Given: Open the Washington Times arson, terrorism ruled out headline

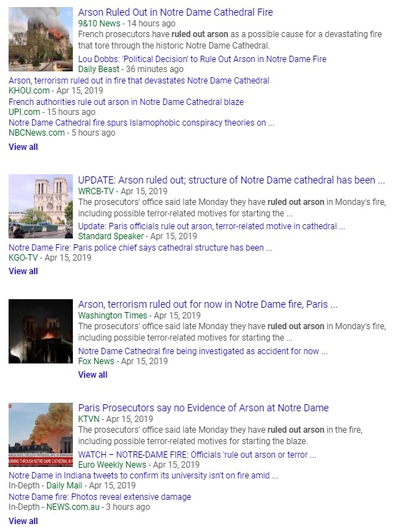Looking at the screenshot, I should [208, 304].
